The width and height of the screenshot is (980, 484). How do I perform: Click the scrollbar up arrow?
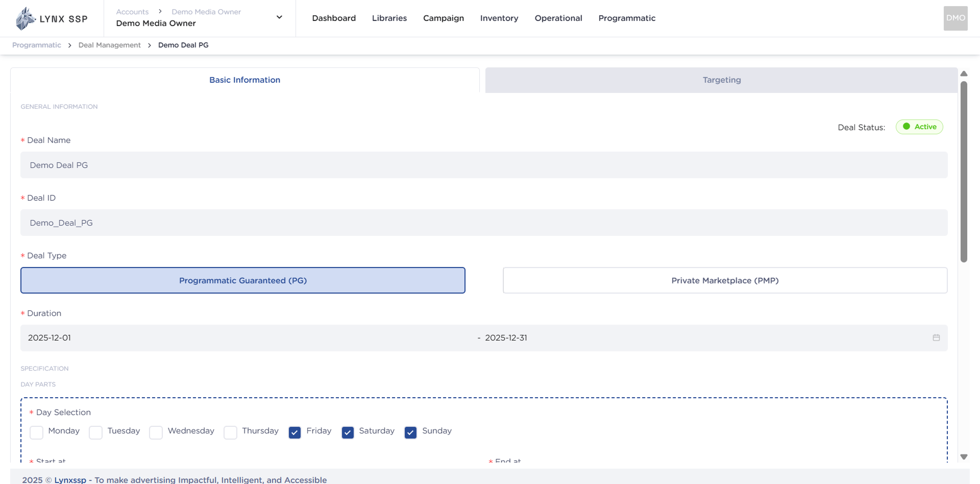tap(964, 74)
